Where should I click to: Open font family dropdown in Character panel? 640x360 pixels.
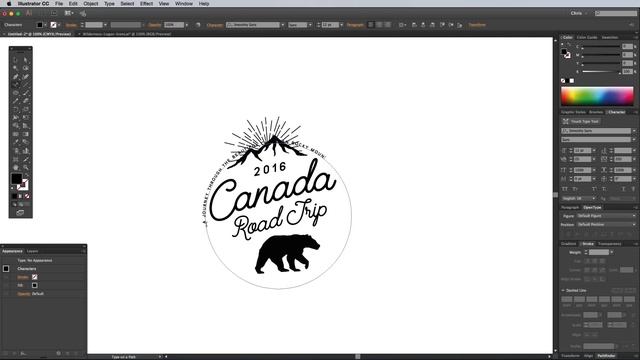coord(633,131)
